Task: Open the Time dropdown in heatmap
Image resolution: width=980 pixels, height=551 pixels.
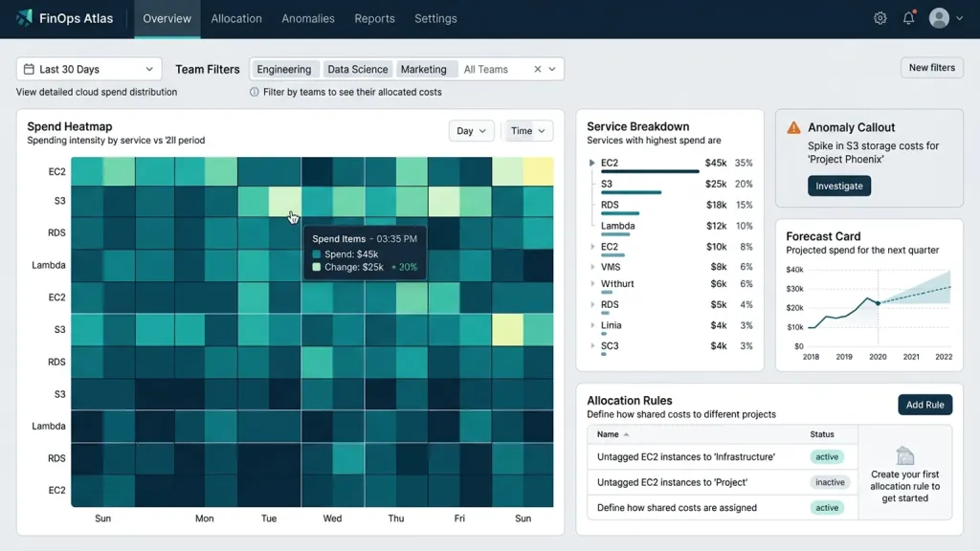Action: (x=528, y=130)
